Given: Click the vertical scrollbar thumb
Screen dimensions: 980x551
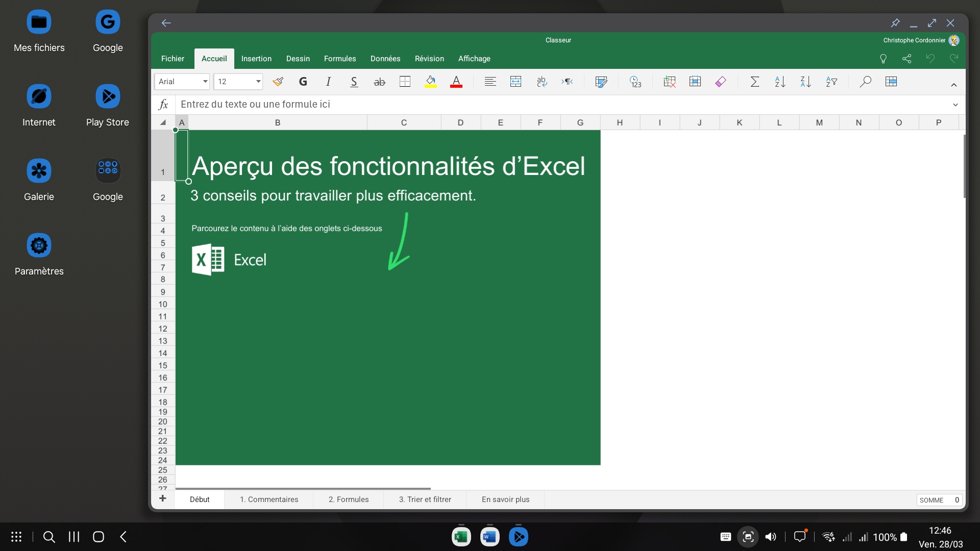Looking at the screenshot, I should click(964, 166).
